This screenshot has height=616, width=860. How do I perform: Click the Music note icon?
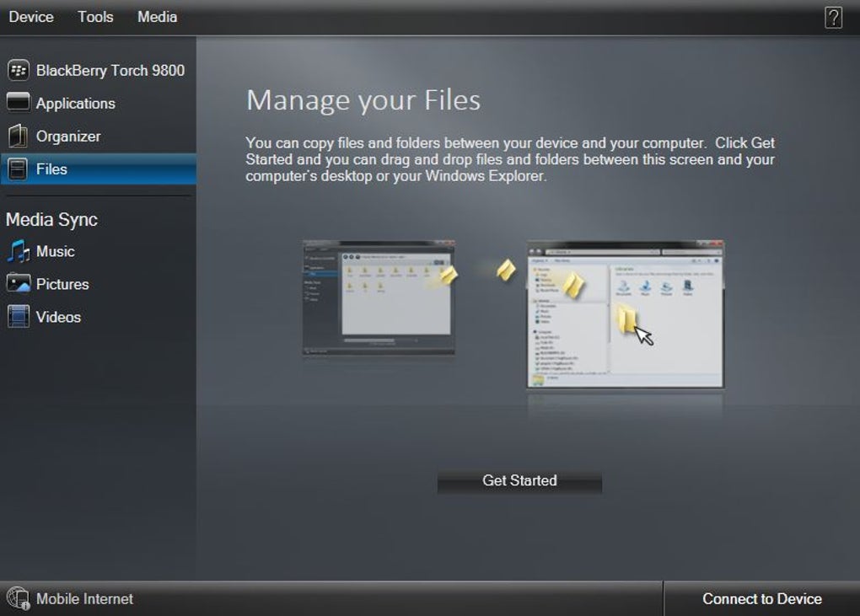click(x=18, y=251)
